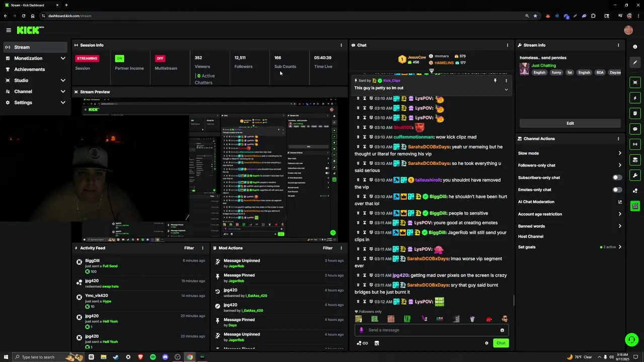Screen dimensions: 644x362
Task: Click the message input field
Action: (x=431, y=330)
